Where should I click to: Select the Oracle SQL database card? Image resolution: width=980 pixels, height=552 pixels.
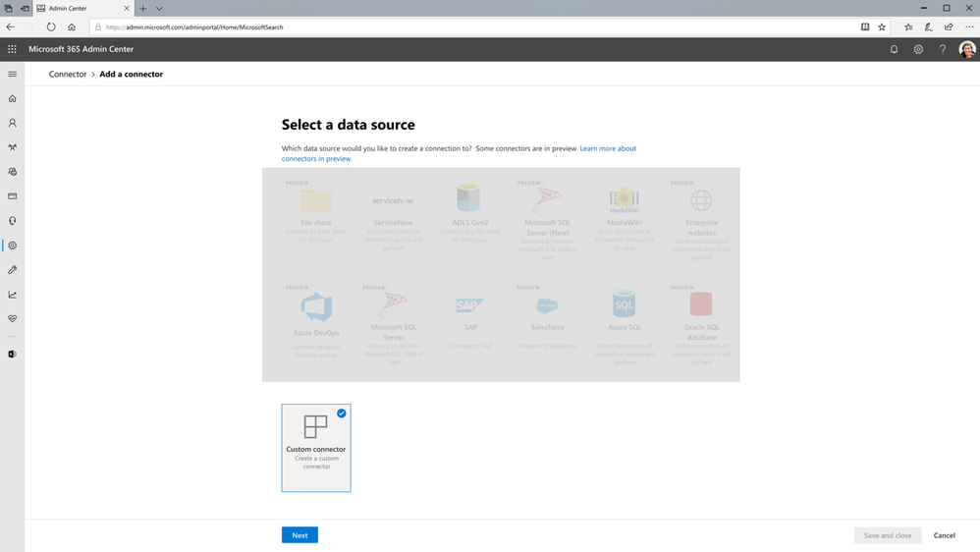[701, 325]
